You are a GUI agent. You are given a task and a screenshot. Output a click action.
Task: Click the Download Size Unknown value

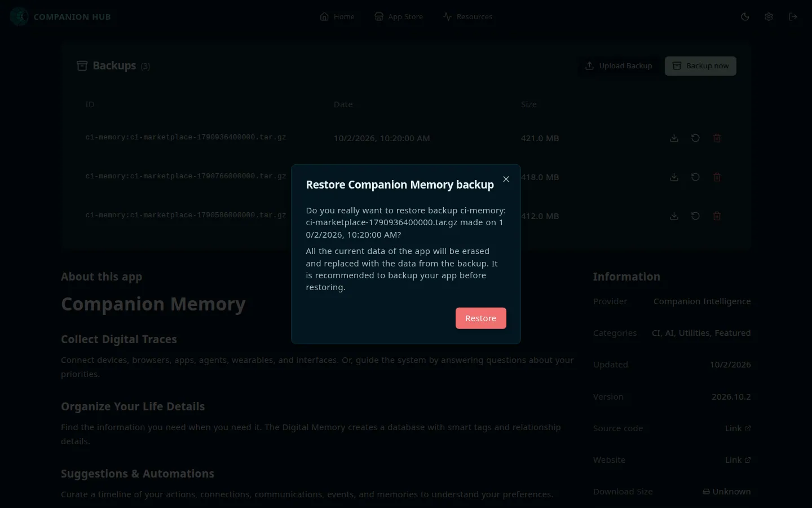click(726, 492)
